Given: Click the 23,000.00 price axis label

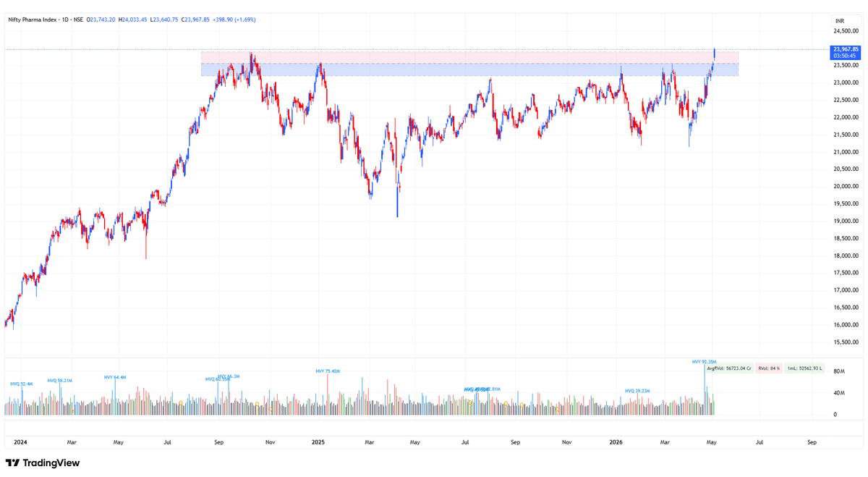Looking at the screenshot, I should (x=846, y=83).
